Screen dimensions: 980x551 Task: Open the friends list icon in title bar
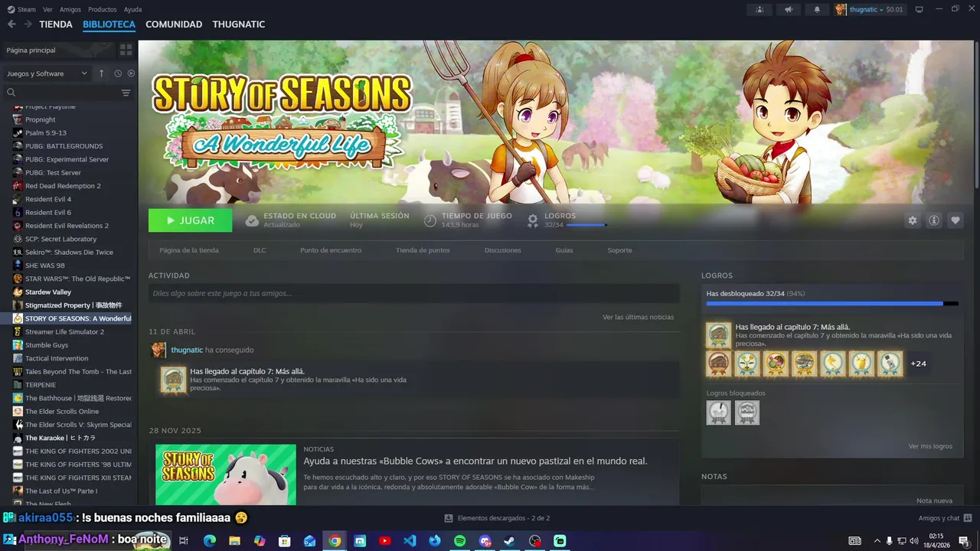point(759,9)
